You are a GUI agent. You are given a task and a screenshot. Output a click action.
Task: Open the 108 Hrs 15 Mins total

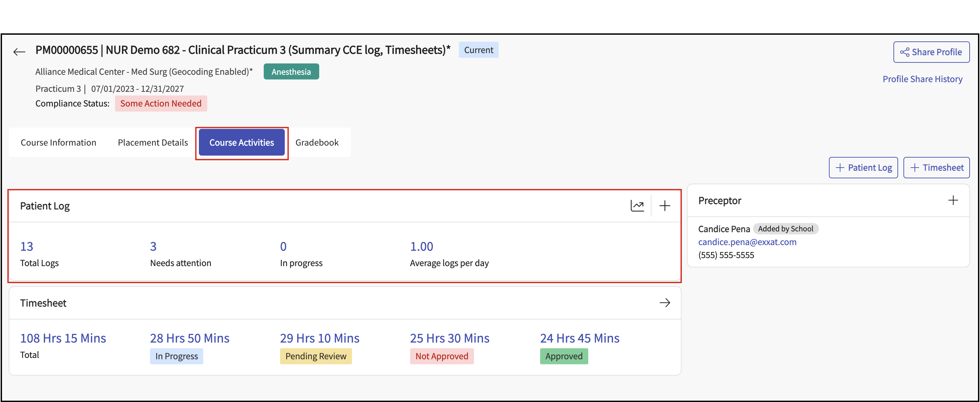[x=63, y=338]
